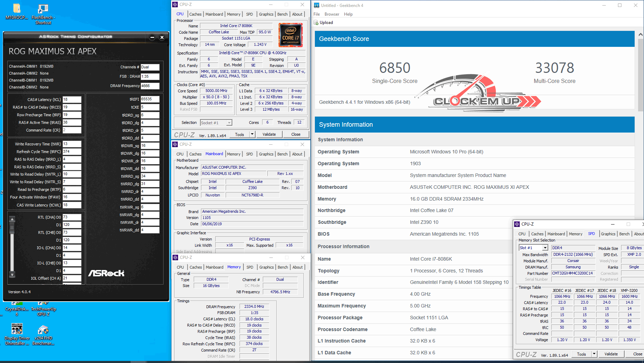Switch to Graphics tab in SPD CPU-Z window
644x363 pixels.
[x=608, y=234]
